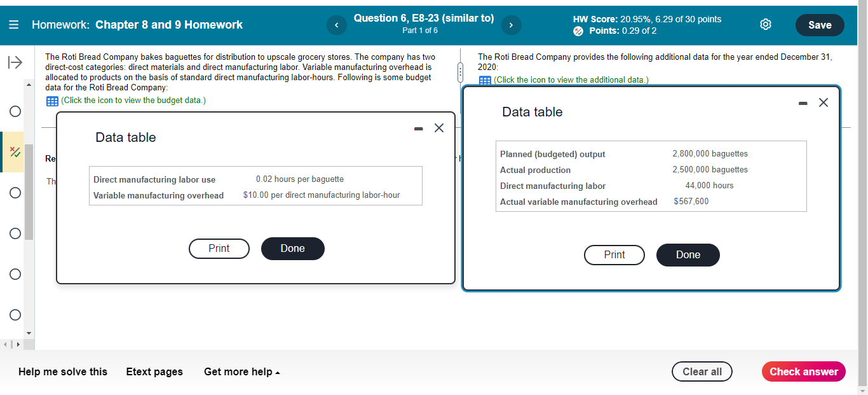
Task: Click Done in the budget data dialog
Action: click(x=293, y=248)
